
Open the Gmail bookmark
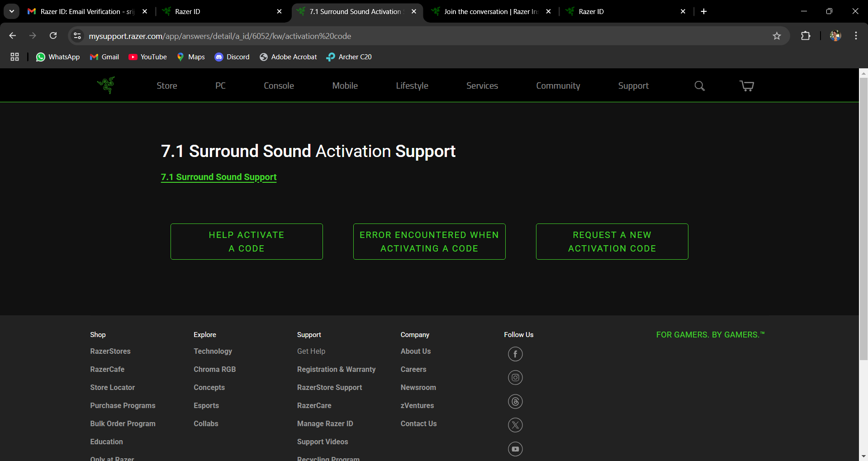click(104, 57)
